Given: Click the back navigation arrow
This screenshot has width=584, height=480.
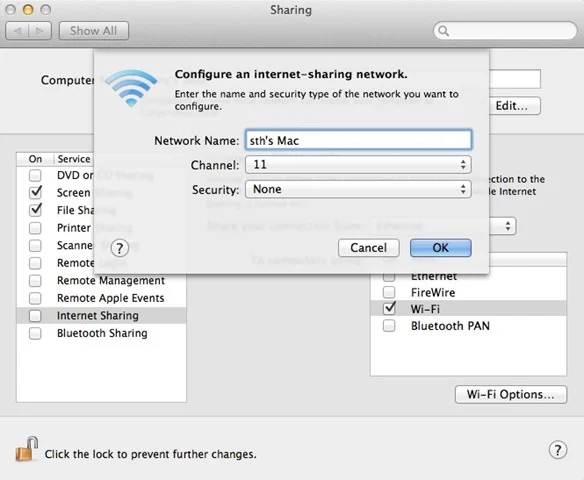Looking at the screenshot, I should [17, 31].
